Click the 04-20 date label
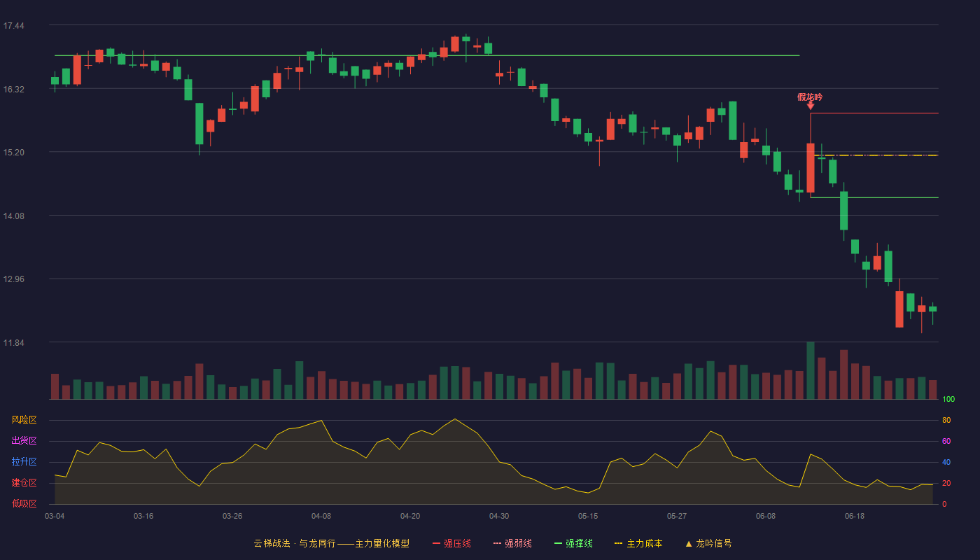 pyautogui.click(x=410, y=516)
